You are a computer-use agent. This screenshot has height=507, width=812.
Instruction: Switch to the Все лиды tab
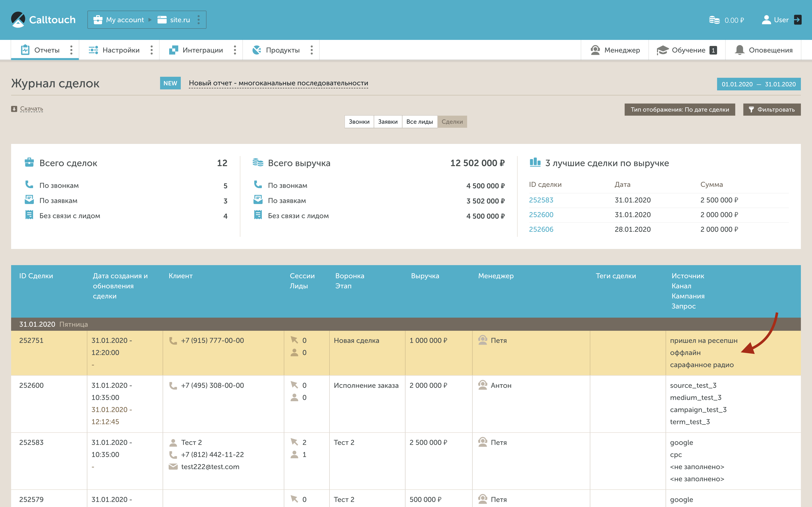click(x=419, y=122)
